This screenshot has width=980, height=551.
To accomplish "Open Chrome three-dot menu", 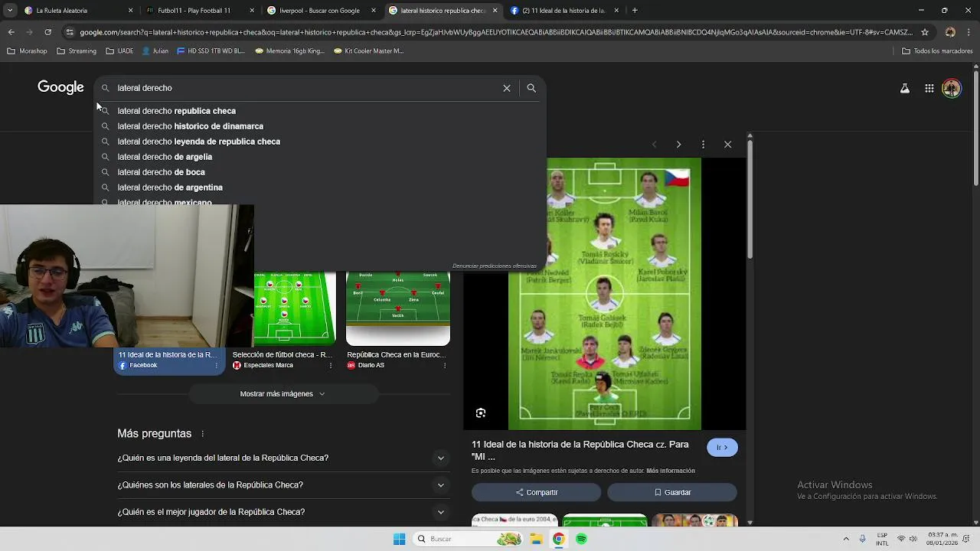I will pyautogui.click(x=969, y=32).
